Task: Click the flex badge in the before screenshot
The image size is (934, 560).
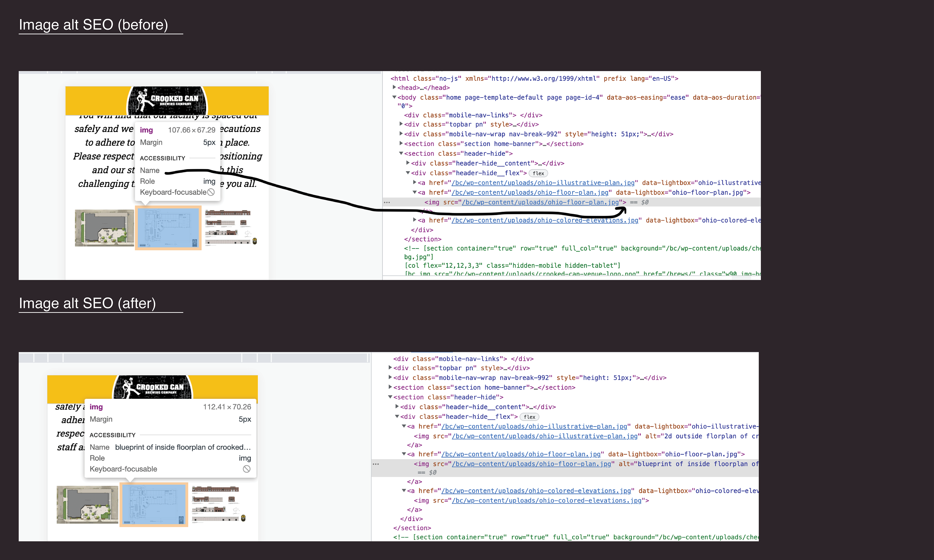Action: click(538, 173)
